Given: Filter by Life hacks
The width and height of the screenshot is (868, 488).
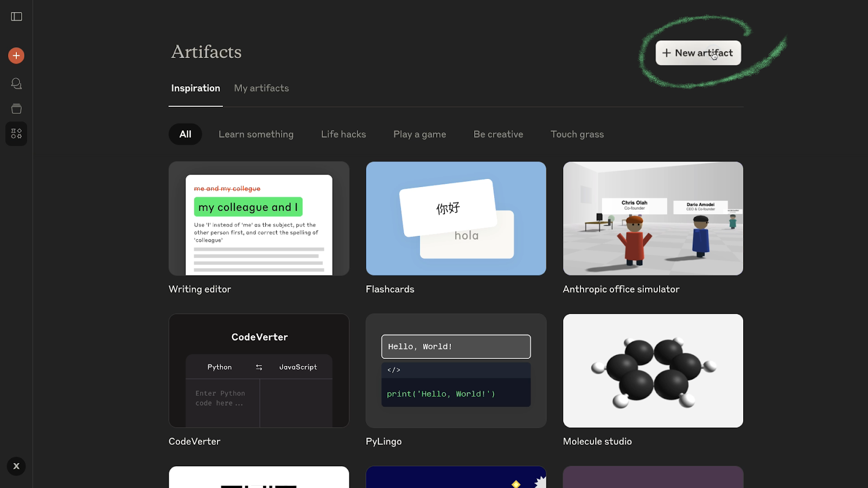Looking at the screenshot, I should pos(343,134).
